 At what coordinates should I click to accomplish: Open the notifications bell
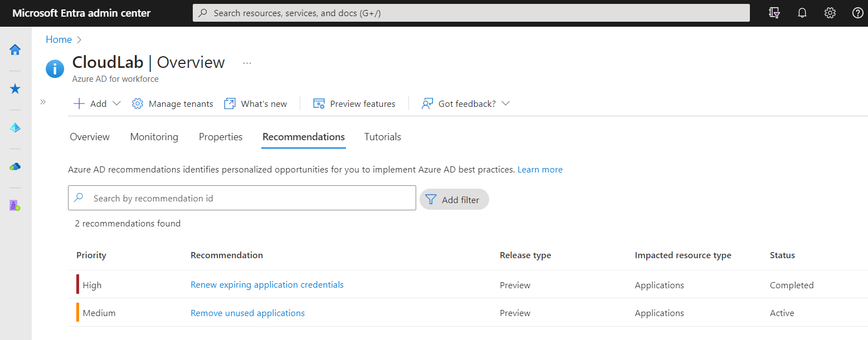pos(802,13)
